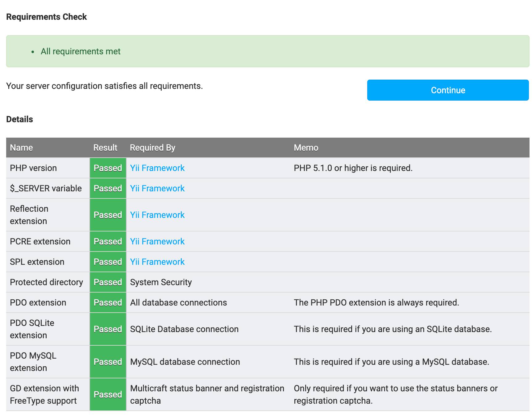Screen dimensions: 532x416
Task: Select the Requirements Check heading
Action: 47,17
